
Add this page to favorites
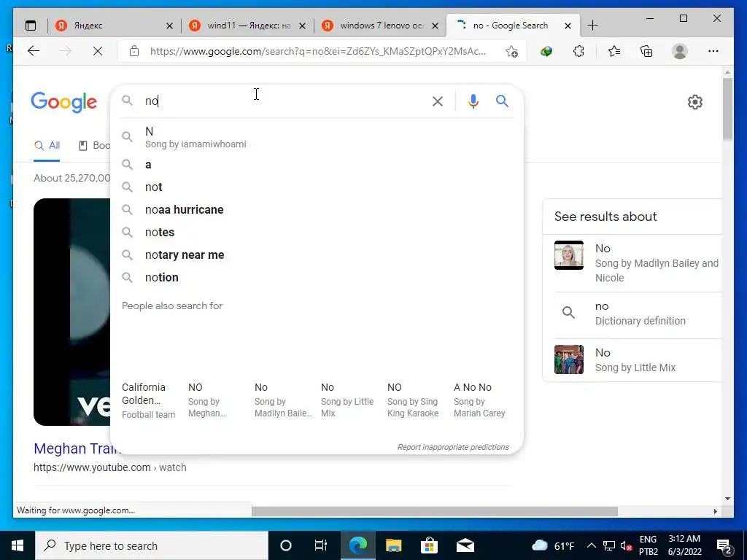pyautogui.click(x=512, y=51)
